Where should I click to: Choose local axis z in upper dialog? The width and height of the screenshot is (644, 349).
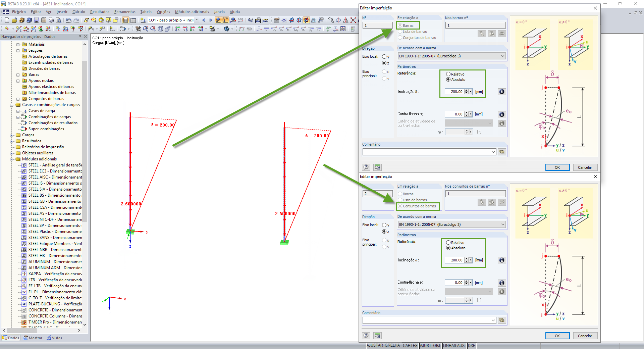click(384, 63)
